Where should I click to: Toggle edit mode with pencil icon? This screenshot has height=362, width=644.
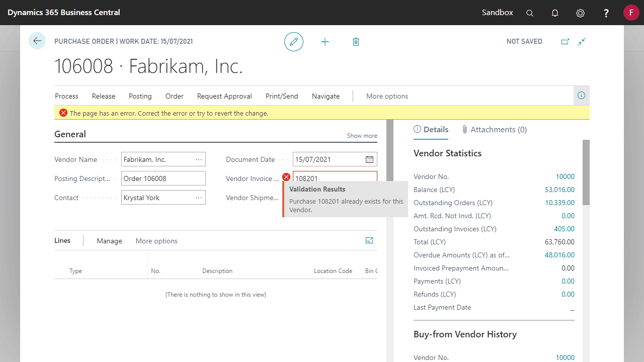click(294, 42)
